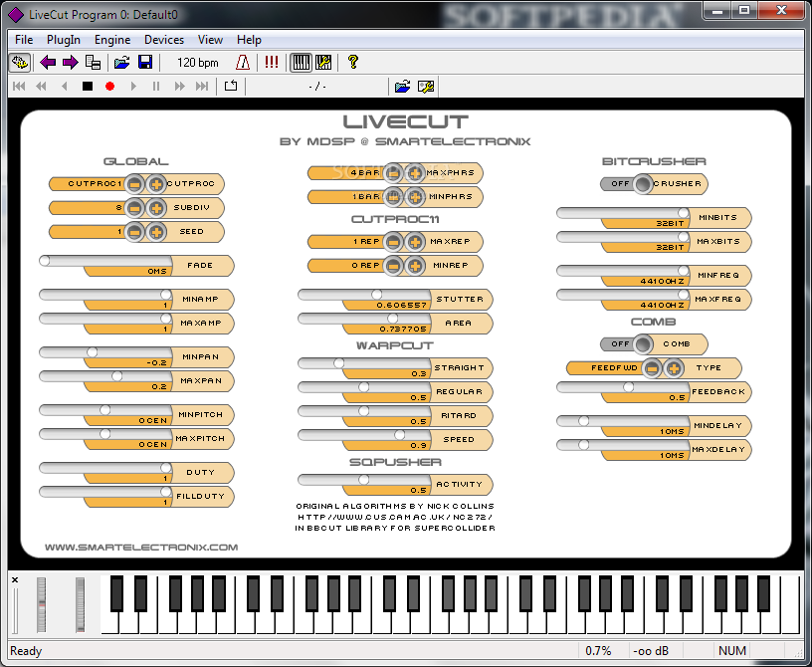
Task: Increase the Cutproc selector with plus
Action: click(156, 184)
